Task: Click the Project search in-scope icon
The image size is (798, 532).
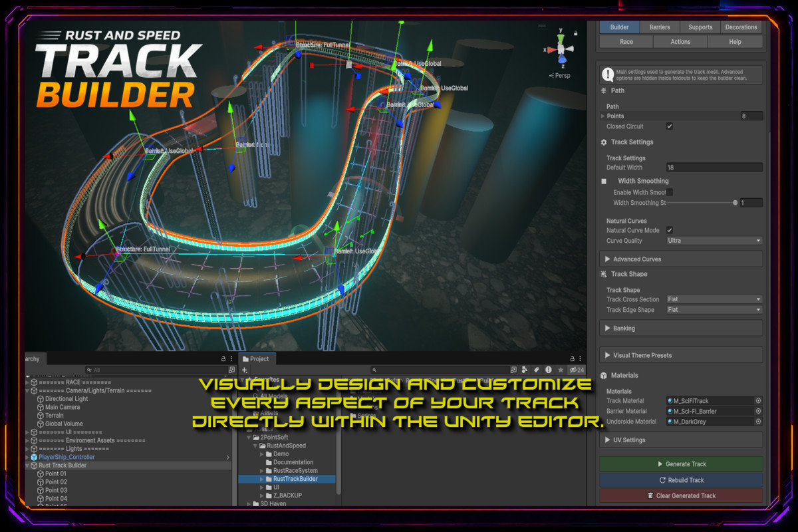Action: click(x=513, y=370)
